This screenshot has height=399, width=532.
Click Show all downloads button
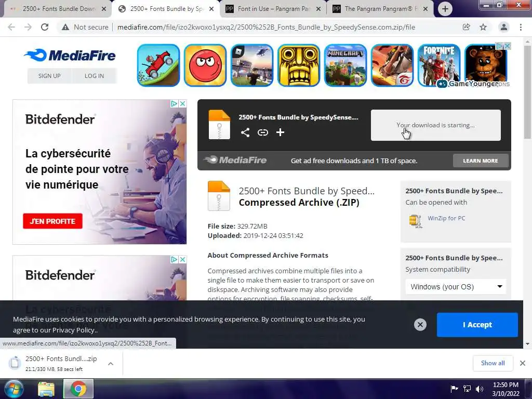click(x=493, y=363)
